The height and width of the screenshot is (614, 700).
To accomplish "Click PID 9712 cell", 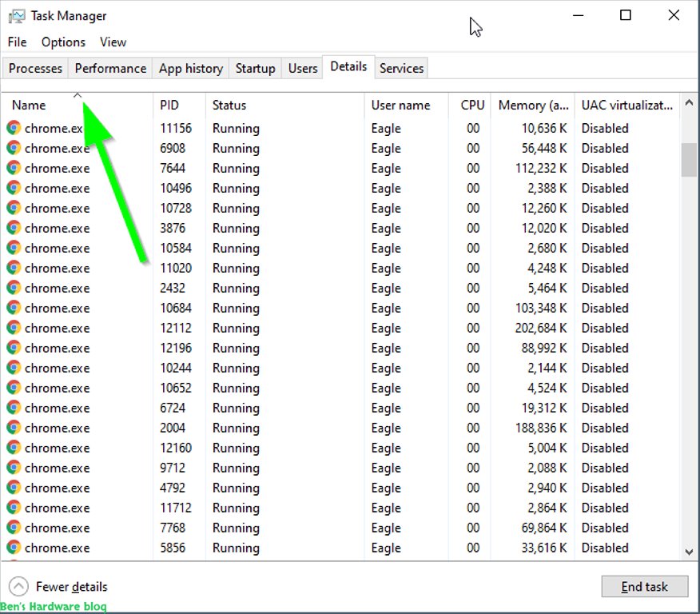I will tap(173, 468).
